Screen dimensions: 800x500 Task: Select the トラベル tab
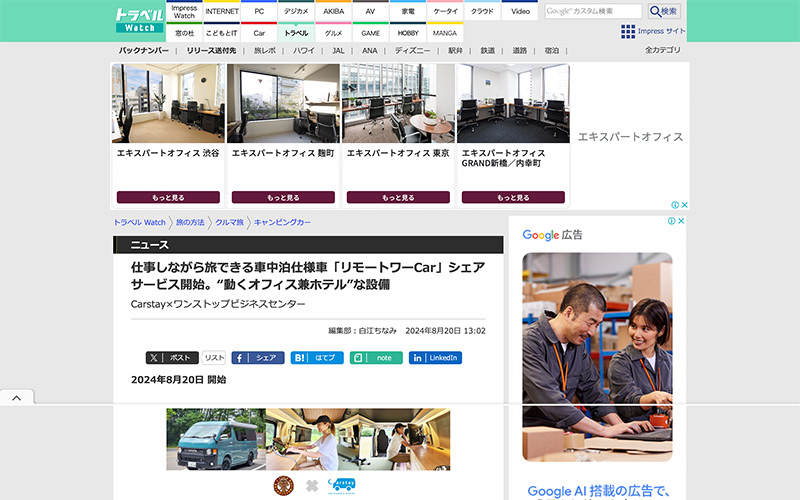click(x=296, y=33)
